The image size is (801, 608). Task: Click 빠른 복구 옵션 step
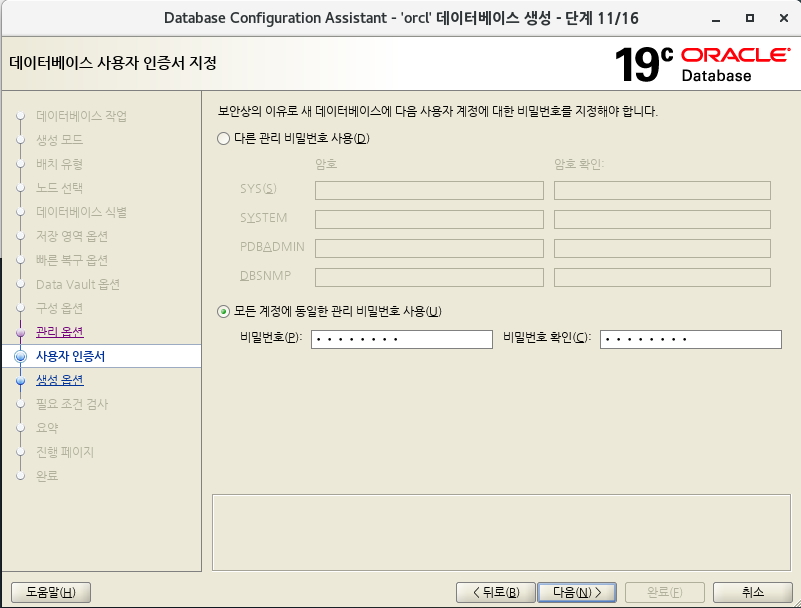point(72,260)
